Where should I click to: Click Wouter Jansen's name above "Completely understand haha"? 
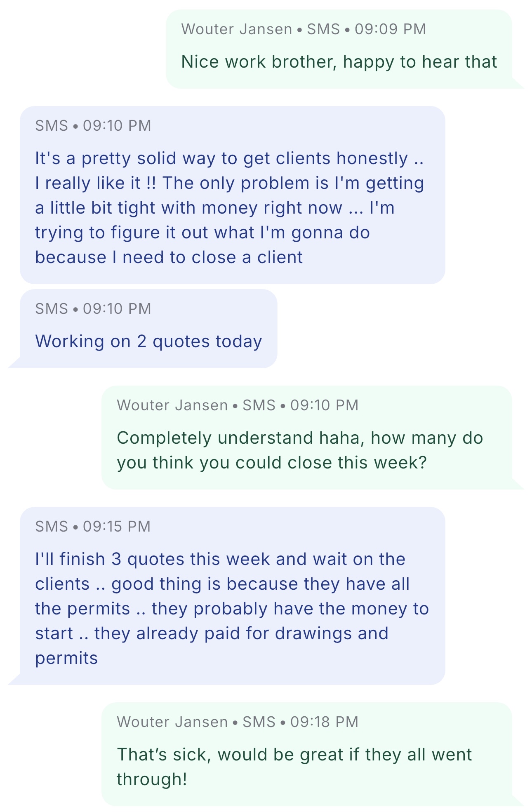pos(172,405)
